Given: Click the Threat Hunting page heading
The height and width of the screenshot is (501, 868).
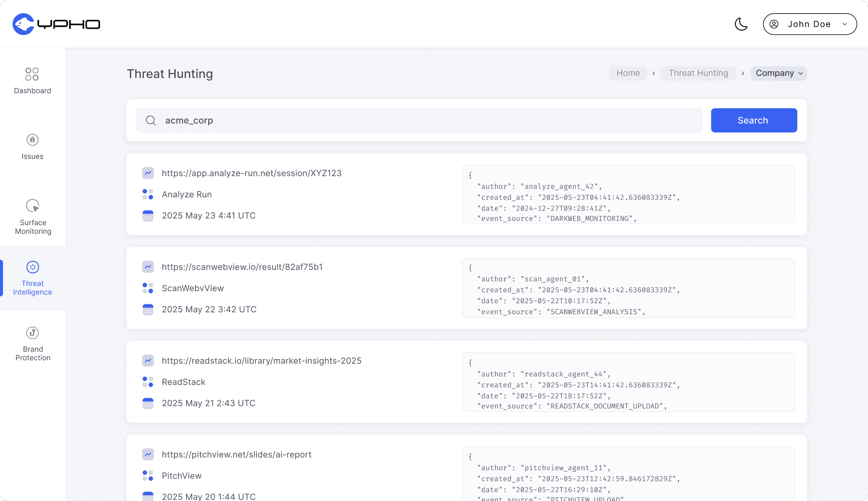Looking at the screenshot, I should (x=170, y=73).
